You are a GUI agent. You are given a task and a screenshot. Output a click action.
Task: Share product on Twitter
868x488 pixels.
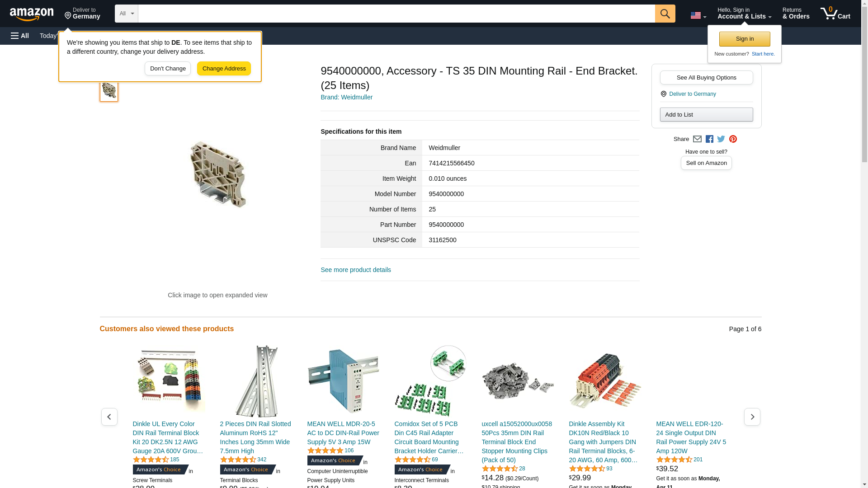[721, 139]
